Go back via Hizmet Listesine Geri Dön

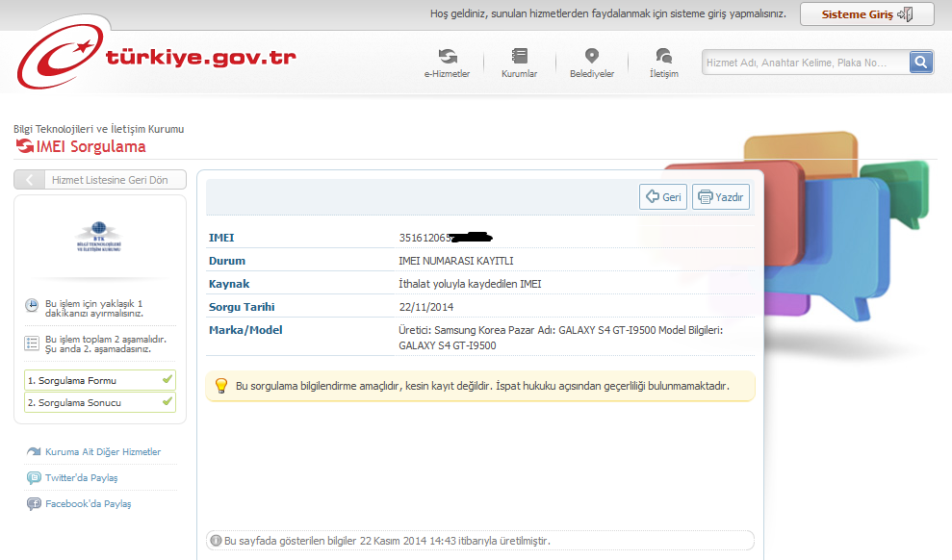(x=99, y=180)
